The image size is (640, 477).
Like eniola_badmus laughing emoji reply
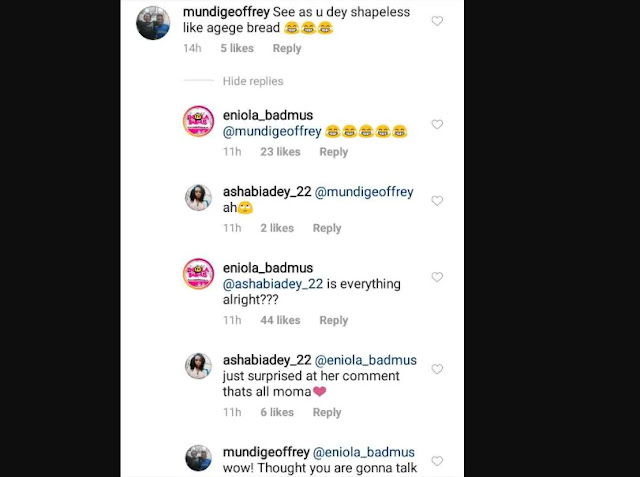pos(437,124)
